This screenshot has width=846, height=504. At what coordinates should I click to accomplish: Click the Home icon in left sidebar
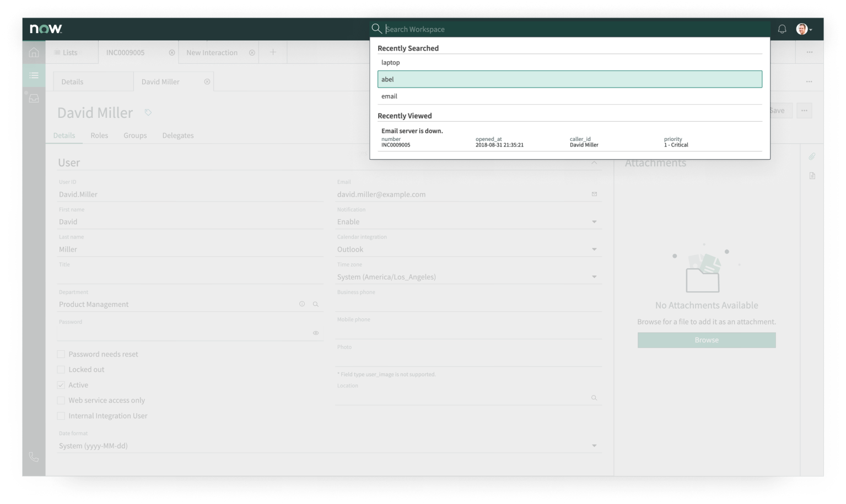pyautogui.click(x=34, y=52)
